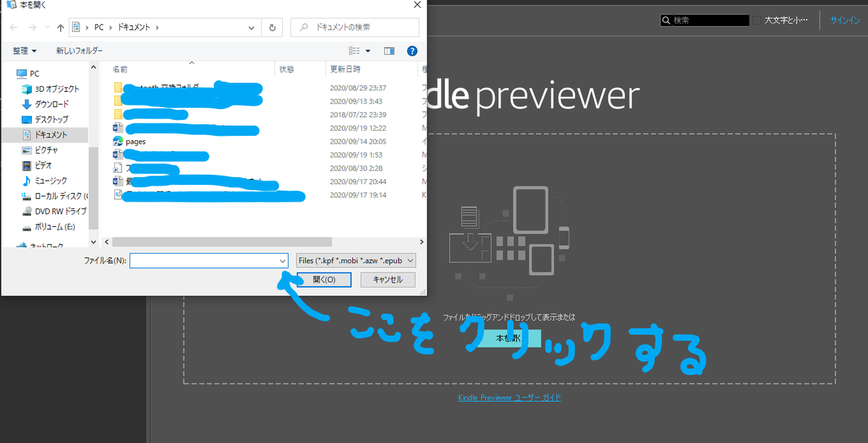Click ドキュメント in the address breadcrumb
Screen dimensions: 868x443
pos(132,27)
